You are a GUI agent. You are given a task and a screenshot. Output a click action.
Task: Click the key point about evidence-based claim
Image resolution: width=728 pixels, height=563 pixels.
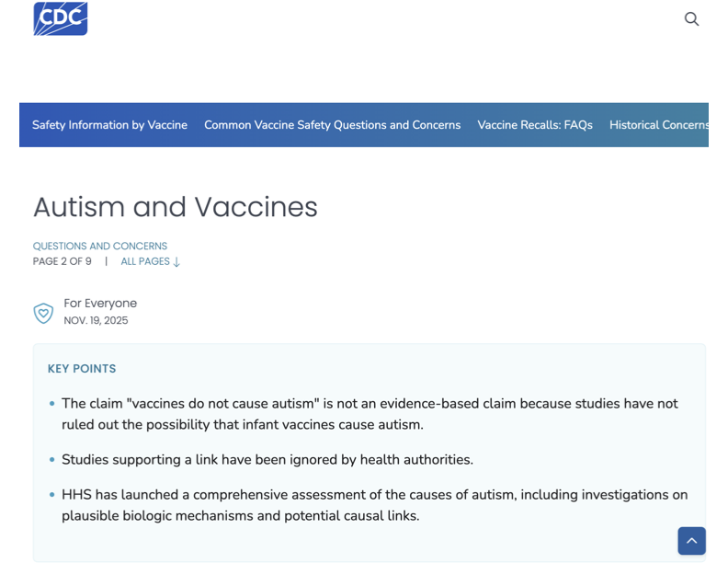click(x=370, y=414)
